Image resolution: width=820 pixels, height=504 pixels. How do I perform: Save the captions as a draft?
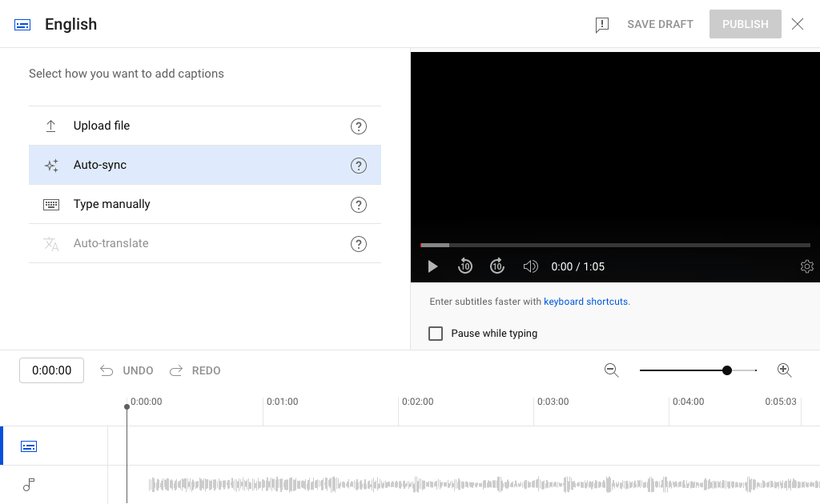point(660,24)
